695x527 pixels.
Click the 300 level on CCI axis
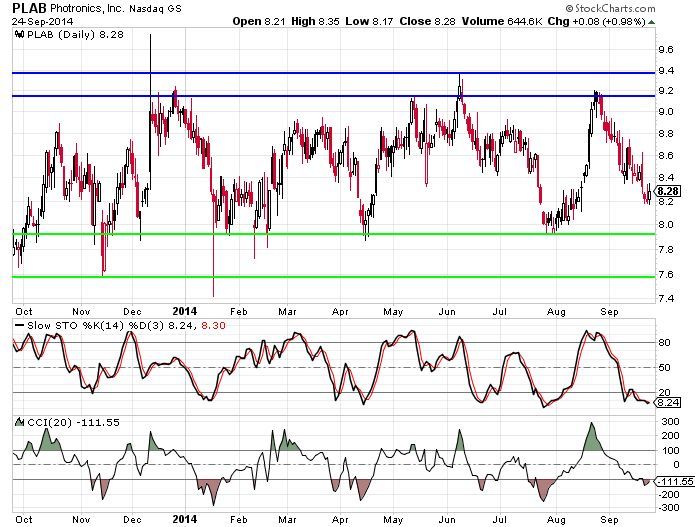point(670,421)
